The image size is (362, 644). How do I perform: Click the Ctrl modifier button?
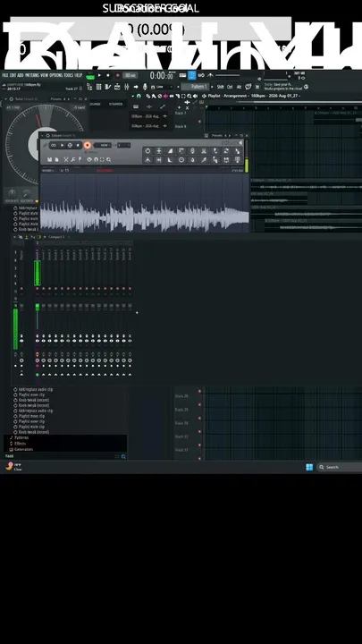[230, 87]
